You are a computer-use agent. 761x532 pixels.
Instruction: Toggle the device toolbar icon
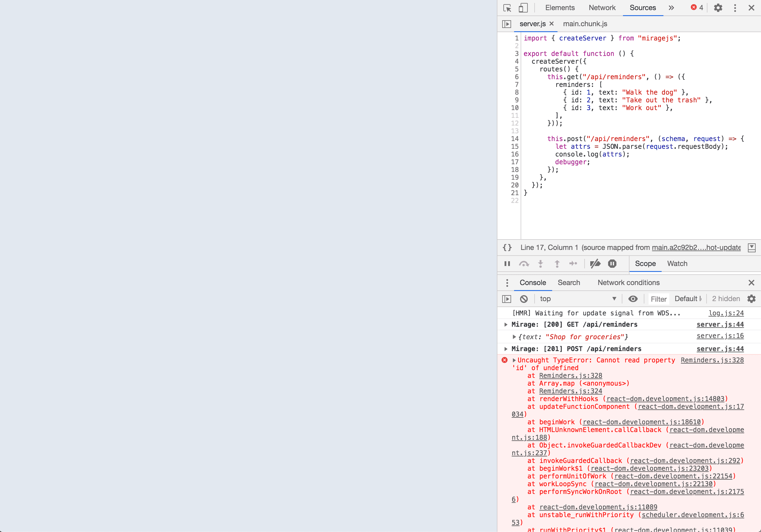(523, 8)
